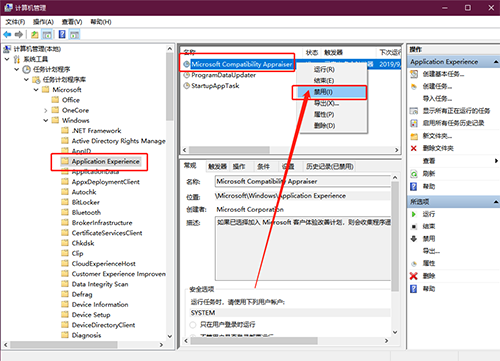This screenshot has height=361, width=500.
Task: Click 属性 in the 所选项 actions section
Action: point(429,263)
